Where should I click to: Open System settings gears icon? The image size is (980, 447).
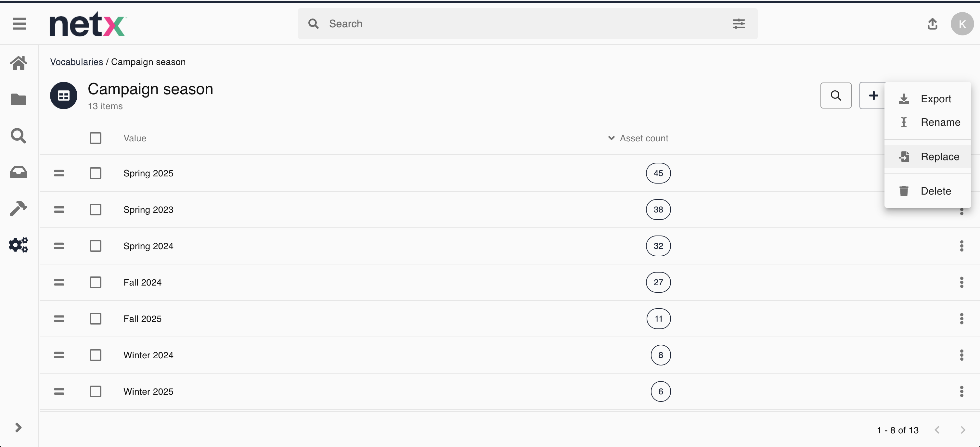(18, 245)
